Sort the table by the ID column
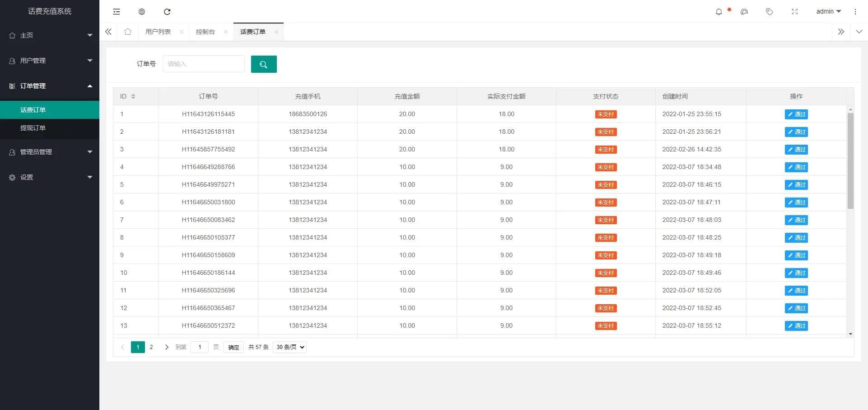The height and width of the screenshot is (410, 868). 133,96
